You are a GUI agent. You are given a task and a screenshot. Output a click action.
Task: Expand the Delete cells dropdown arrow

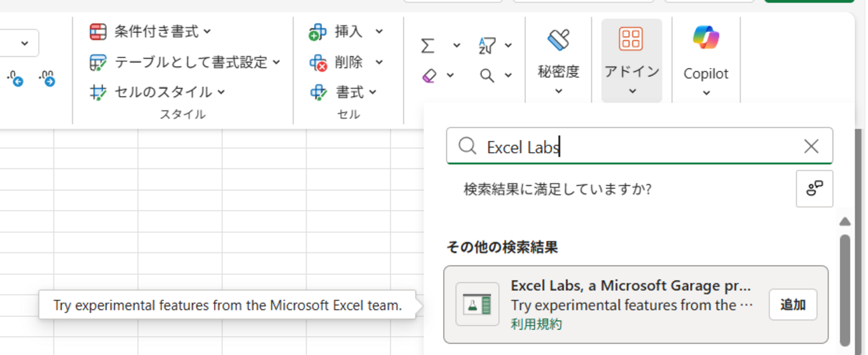point(379,62)
